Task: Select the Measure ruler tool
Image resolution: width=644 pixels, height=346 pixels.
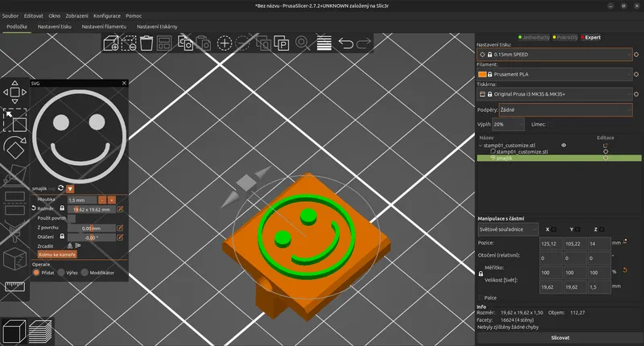Action: (14, 286)
